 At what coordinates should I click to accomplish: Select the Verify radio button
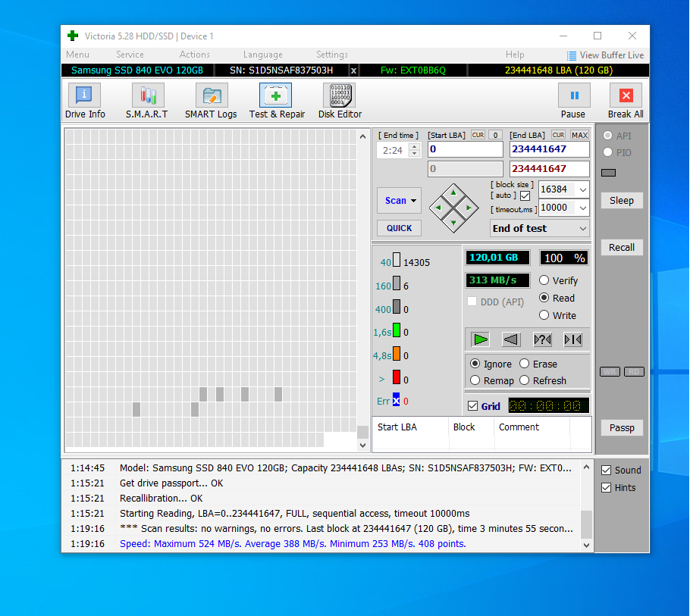point(544,280)
